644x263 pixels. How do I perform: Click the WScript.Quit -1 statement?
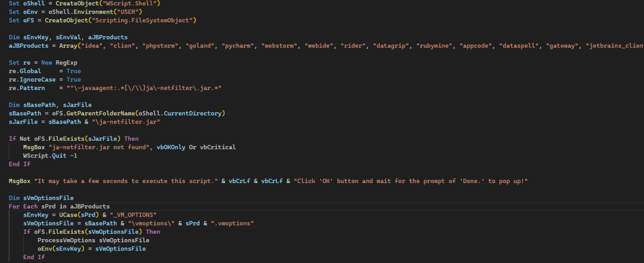[x=50, y=155]
